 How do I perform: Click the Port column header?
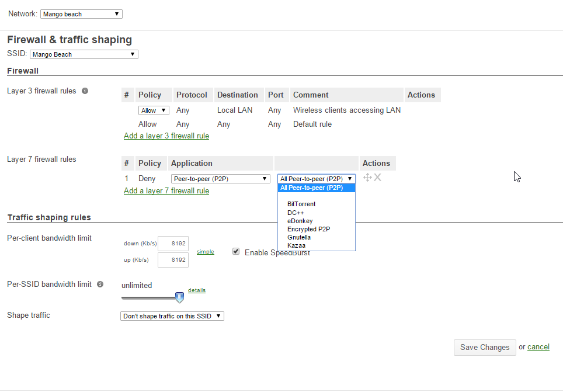pos(276,95)
